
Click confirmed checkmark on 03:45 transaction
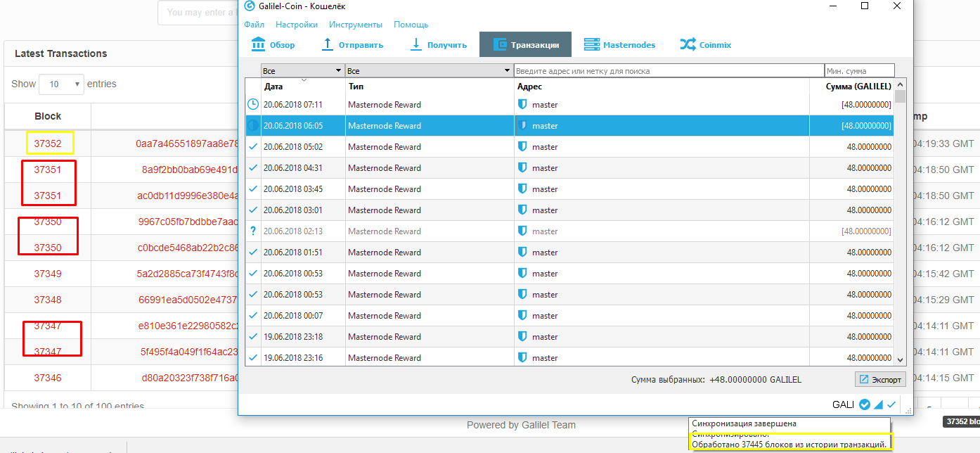(x=253, y=189)
